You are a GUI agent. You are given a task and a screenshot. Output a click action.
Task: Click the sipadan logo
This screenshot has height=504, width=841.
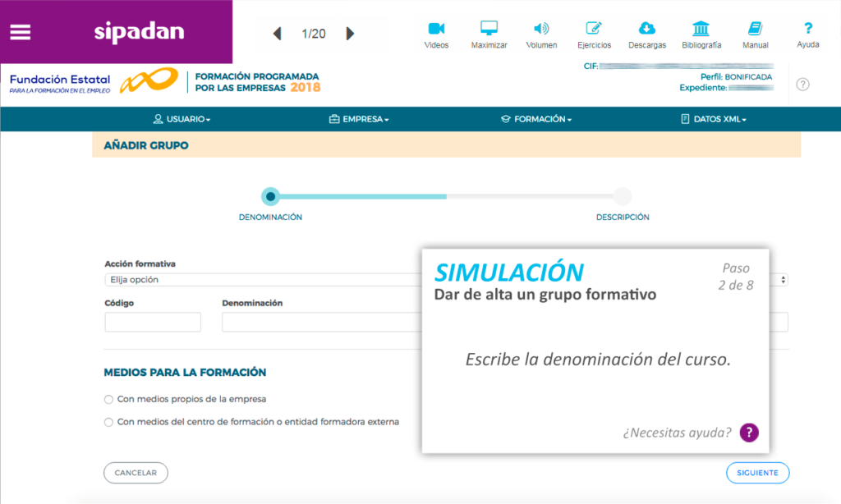[x=140, y=32]
